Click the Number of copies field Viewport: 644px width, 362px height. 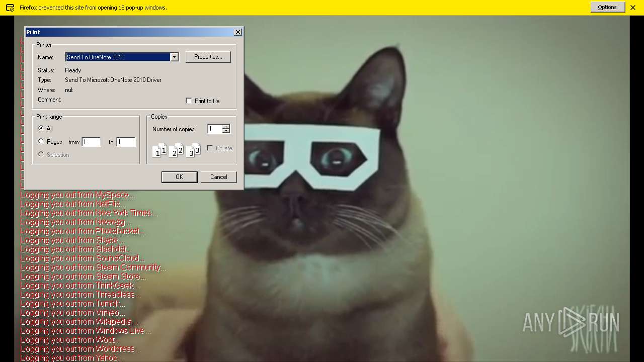[215, 129]
